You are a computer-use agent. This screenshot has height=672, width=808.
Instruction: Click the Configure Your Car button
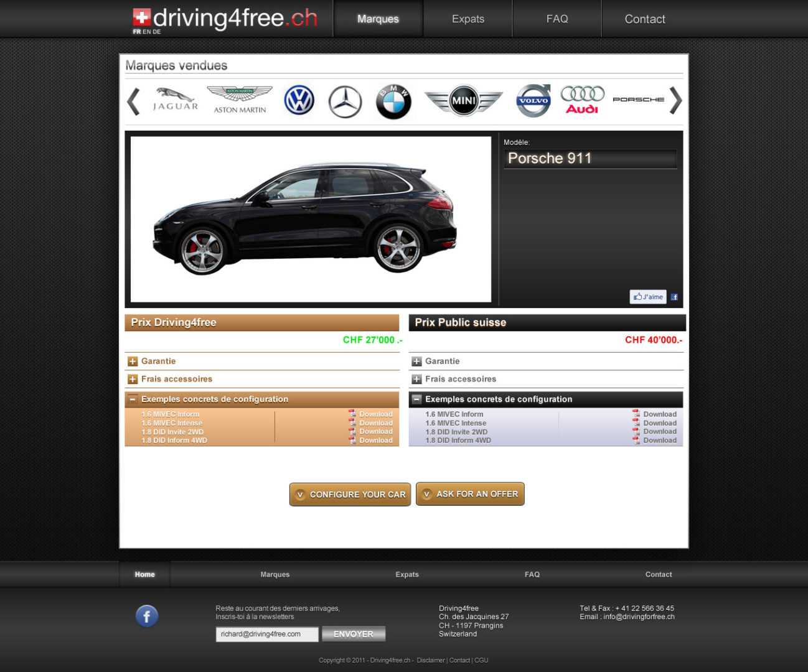[x=350, y=495]
